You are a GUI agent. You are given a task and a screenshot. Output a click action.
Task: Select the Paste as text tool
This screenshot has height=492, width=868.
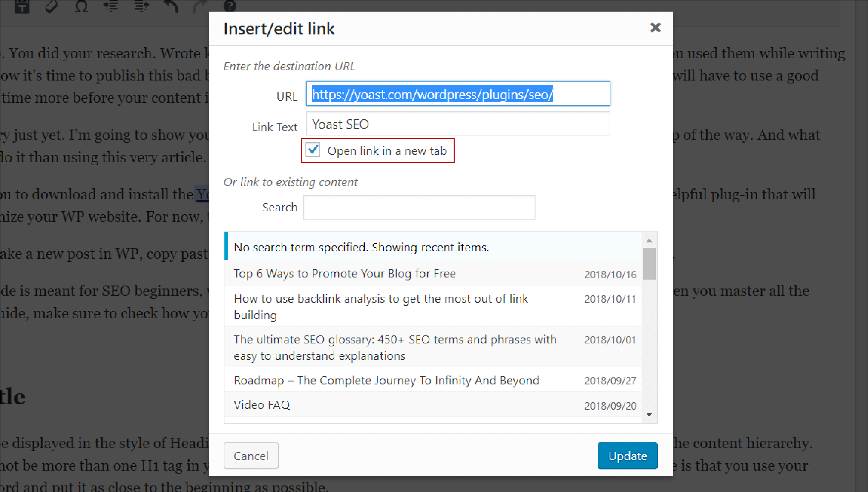tap(22, 7)
